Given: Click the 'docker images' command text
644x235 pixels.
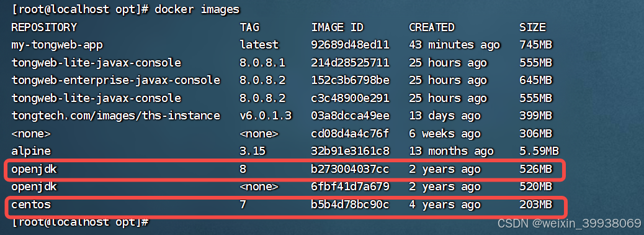Looking at the screenshot, I should coord(197,9).
